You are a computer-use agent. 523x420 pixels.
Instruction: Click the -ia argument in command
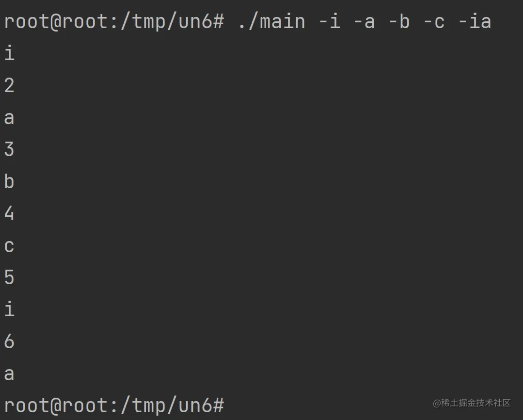click(475, 21)
